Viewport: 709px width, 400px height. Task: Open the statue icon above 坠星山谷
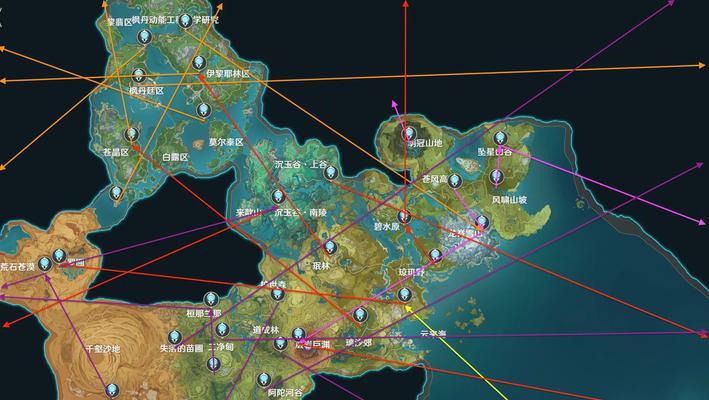click(x=500, y=138)
